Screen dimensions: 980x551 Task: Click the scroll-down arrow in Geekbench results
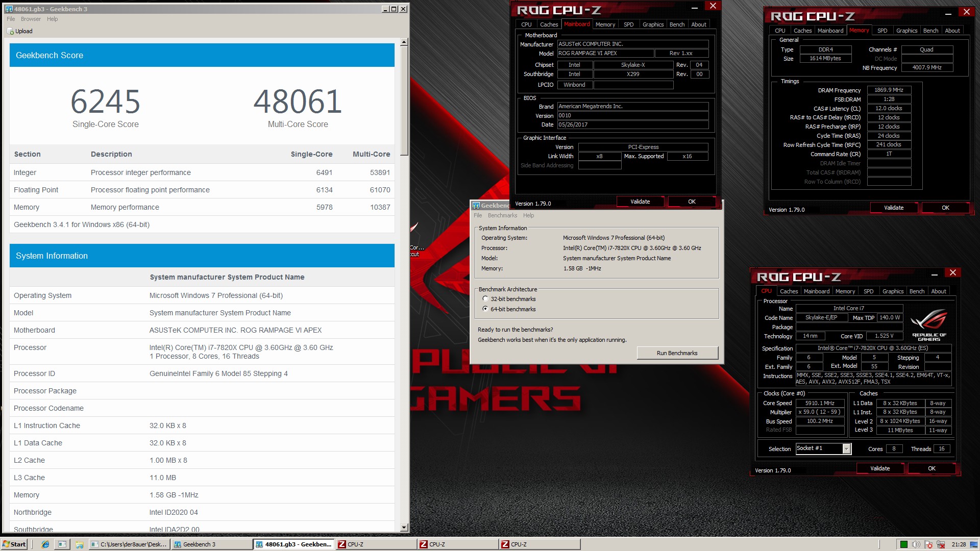[404, 528]
